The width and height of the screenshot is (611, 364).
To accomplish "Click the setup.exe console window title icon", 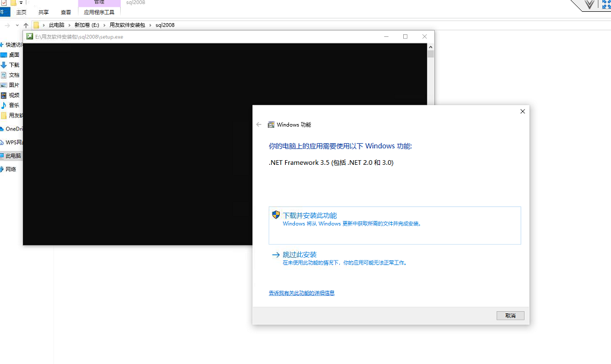I will pos(30,36).
